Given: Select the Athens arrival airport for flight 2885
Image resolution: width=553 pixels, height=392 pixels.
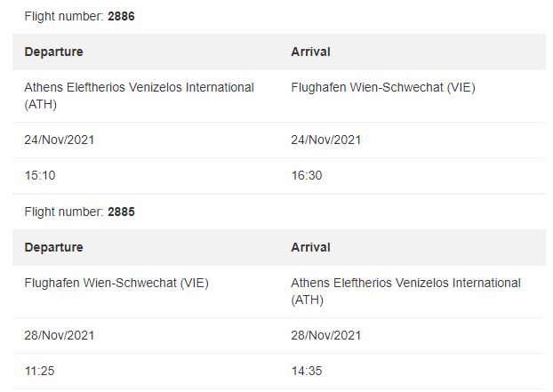Looking at the screenshot, I should pos(405,291).
